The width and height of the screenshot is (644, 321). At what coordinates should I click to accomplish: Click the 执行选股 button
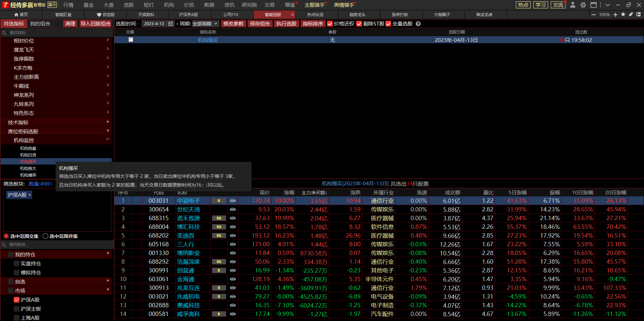click(x=286, y=24)
